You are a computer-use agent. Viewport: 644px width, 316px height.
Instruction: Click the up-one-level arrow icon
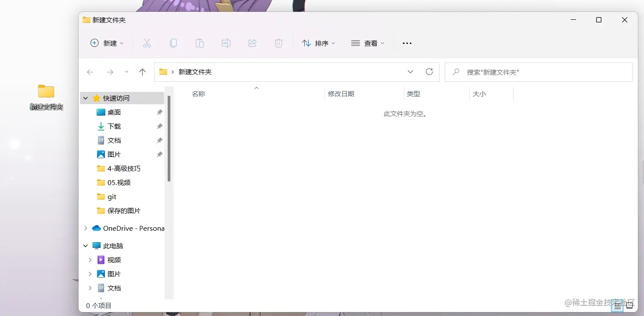tap(142, 72)
